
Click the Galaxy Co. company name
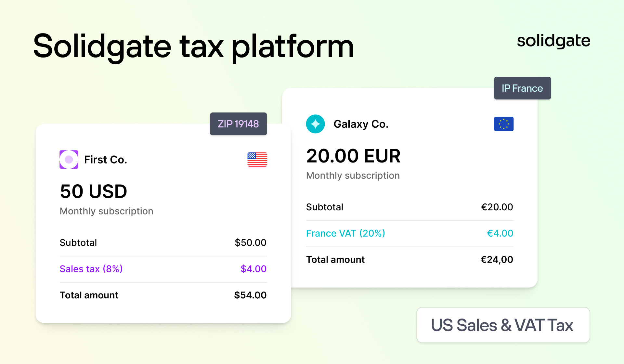pyautogui.click(x=361, y=124)
